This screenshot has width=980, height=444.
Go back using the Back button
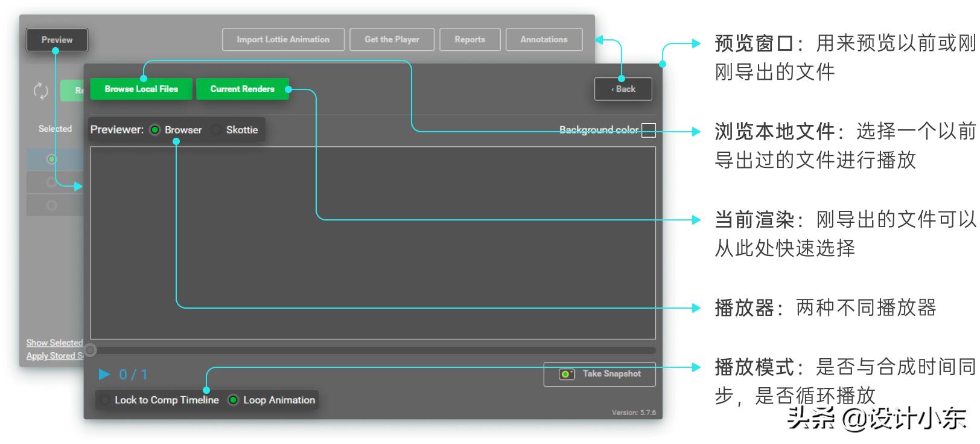coord(623,89)
